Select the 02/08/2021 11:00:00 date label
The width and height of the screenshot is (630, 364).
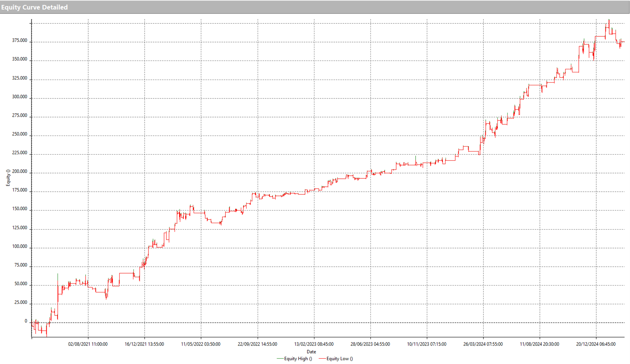(88, 344)
